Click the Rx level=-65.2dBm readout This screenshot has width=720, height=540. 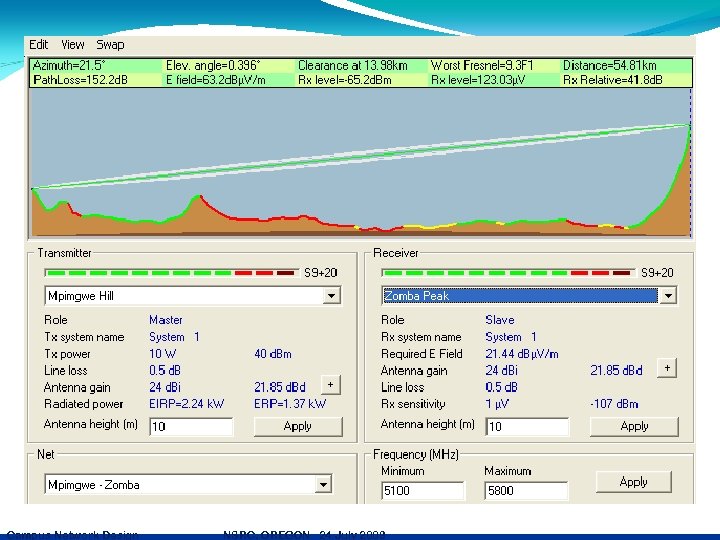pos(344,80)
